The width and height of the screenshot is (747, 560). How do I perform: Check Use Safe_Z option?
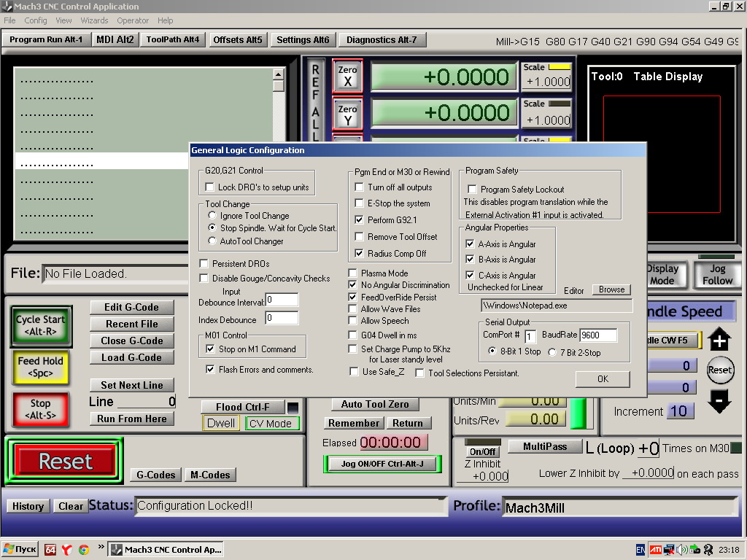point(354,371)
